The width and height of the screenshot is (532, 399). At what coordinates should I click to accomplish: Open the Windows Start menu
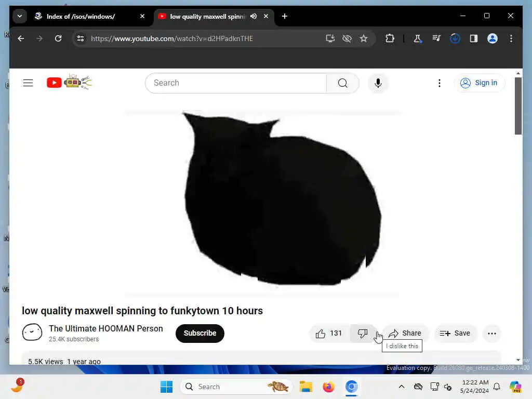(x=166, y=387)
